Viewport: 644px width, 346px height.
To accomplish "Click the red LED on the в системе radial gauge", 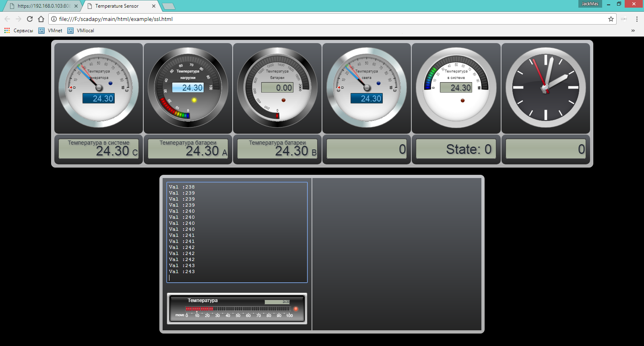I will (x=462, y=100).
